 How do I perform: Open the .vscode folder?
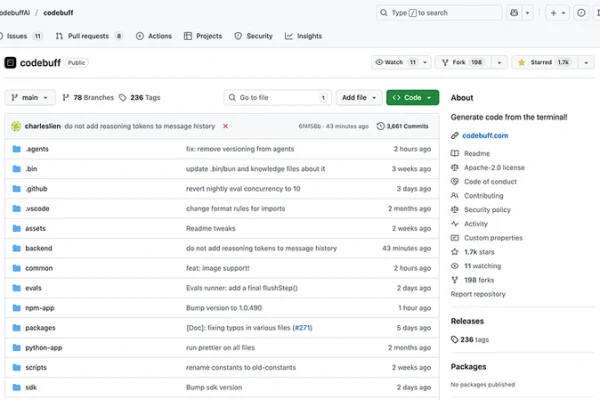37,209
